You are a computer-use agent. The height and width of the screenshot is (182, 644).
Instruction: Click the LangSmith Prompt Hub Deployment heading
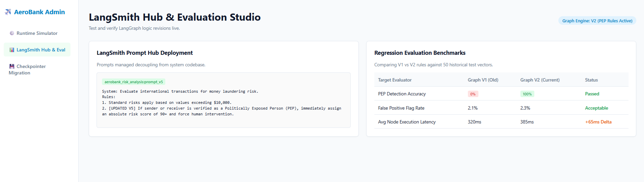(145, 53)
